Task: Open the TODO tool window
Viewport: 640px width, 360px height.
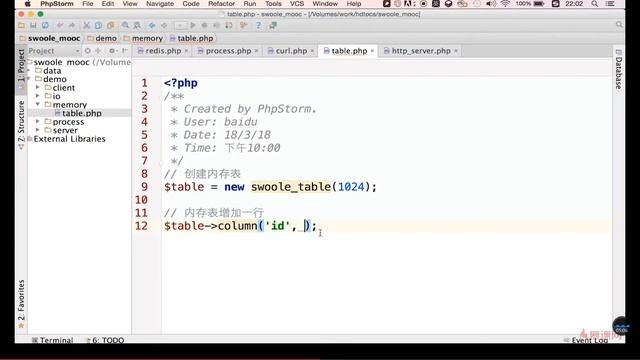Action: [x=105, y=340]
